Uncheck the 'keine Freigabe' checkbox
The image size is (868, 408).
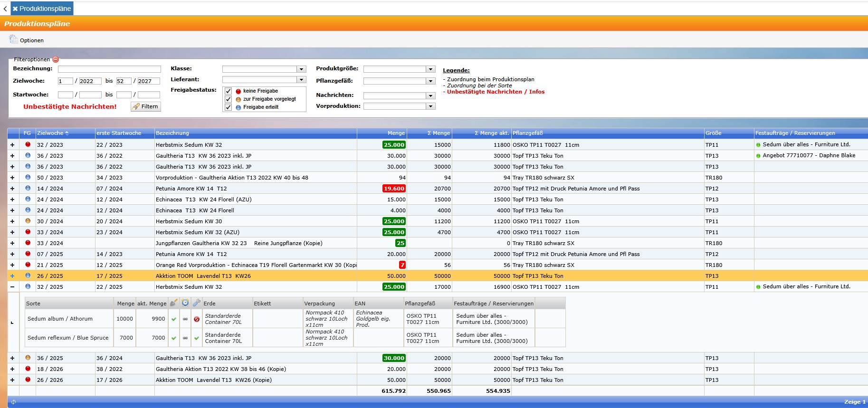[x=229, y=91]
